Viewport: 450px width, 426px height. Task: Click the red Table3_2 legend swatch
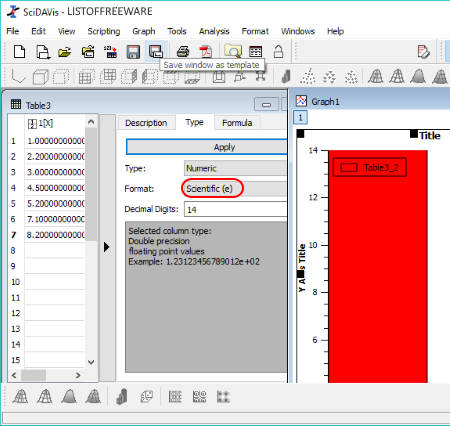349,167
